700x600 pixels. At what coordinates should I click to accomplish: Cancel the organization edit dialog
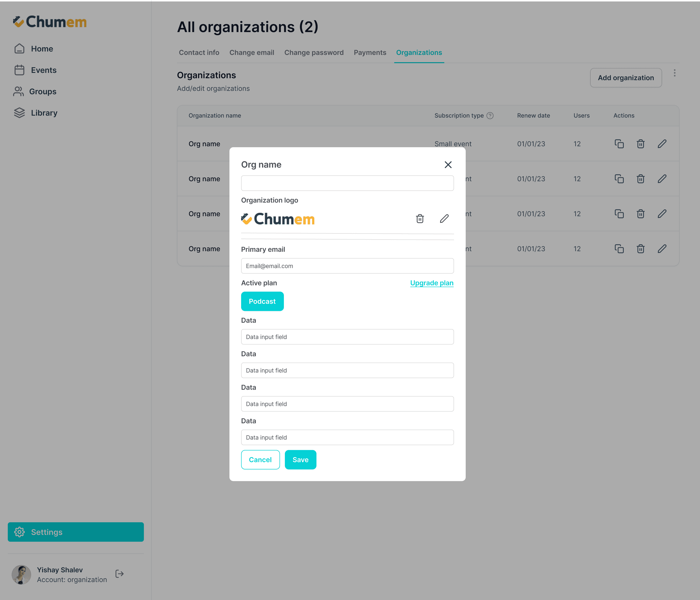tap(260, 460)
